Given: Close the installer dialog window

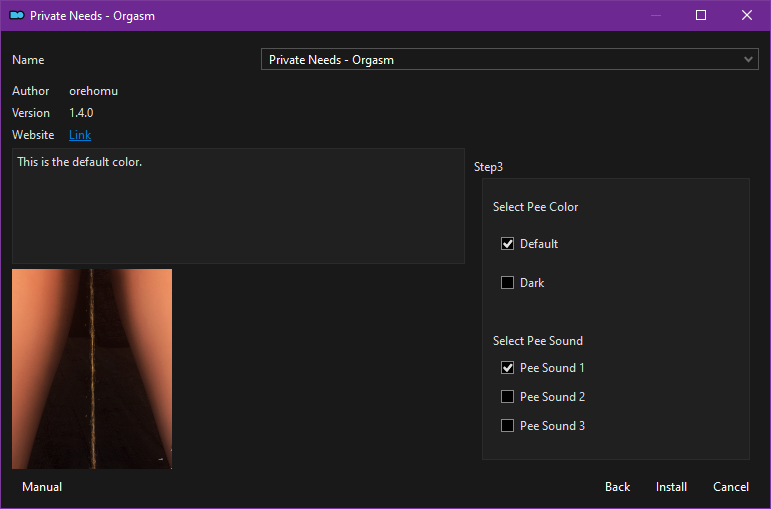Looking at the screenshot, I should point(747,16).
